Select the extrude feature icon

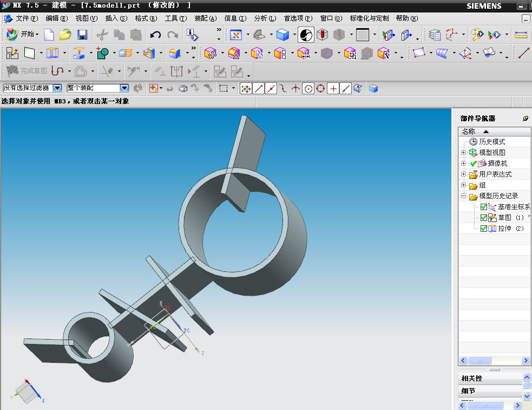point(52,53)
